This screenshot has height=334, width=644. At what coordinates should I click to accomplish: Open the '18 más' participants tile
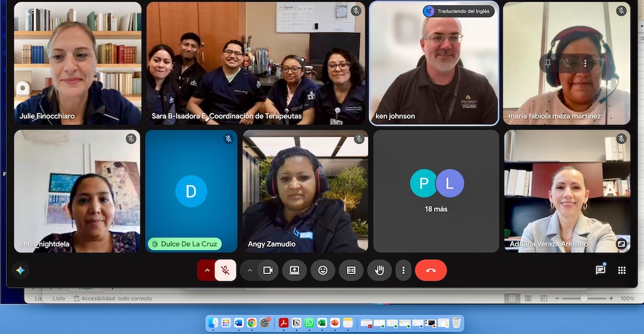tap(436, 191)
